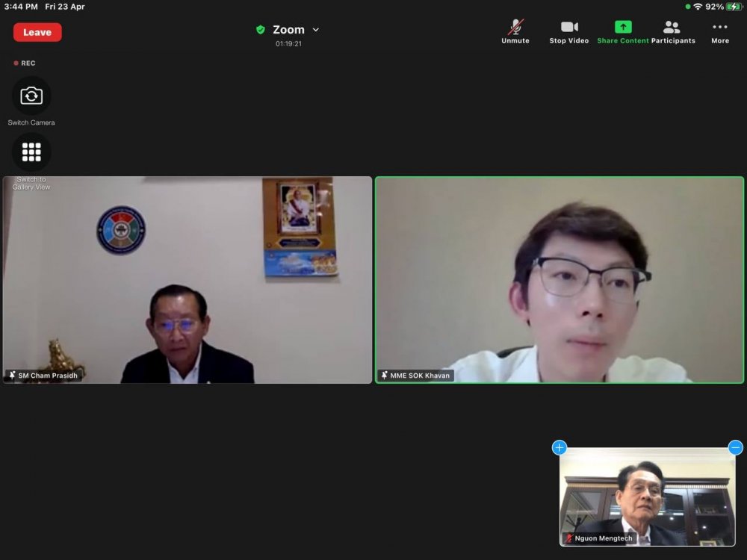Viewport: 747px width, 560px height.
Task: Open the Participants list
Action: click(672, 31)
